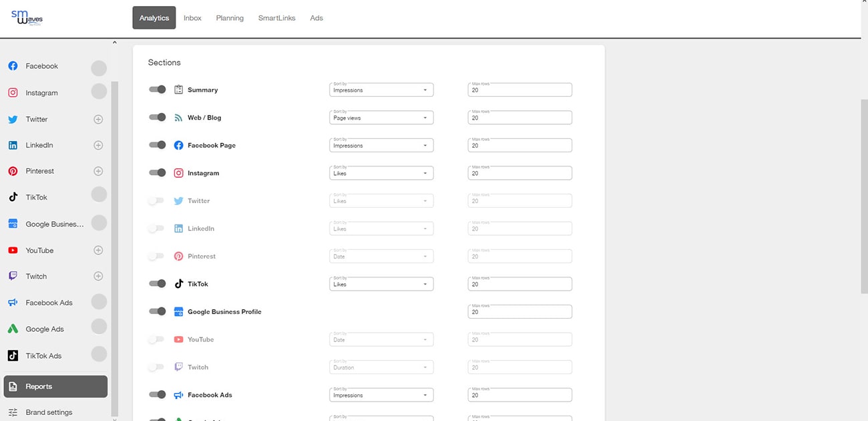868x421 pixels.
Task: Click the Pinterest icon in sidebar
Action: click(x=13, y=171)
